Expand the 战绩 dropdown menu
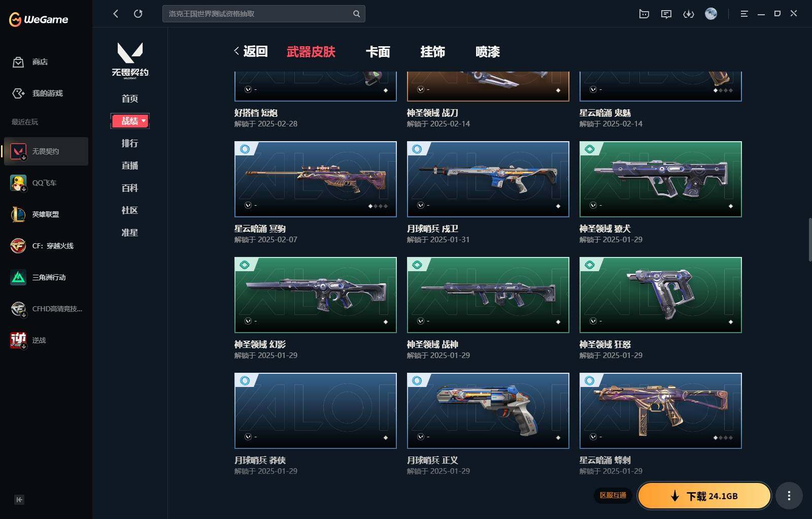Image resolution: width=812 pixels, height=519 pixels. pos(130,121)
